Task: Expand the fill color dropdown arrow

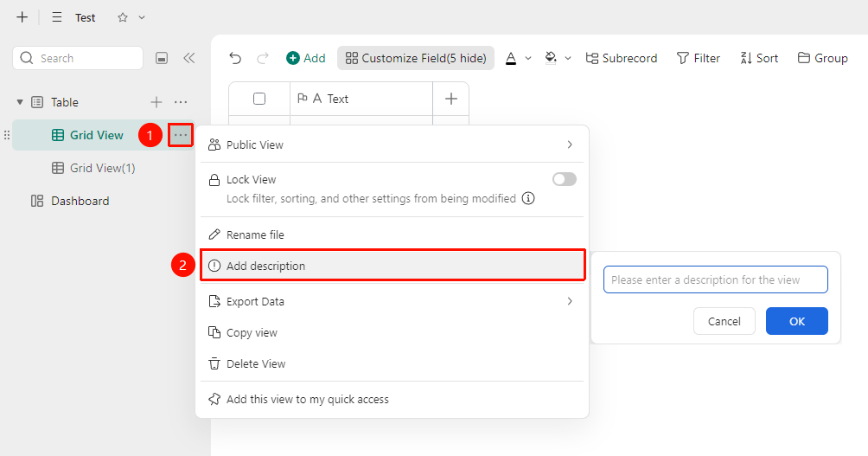Action: tap(568, 58)
